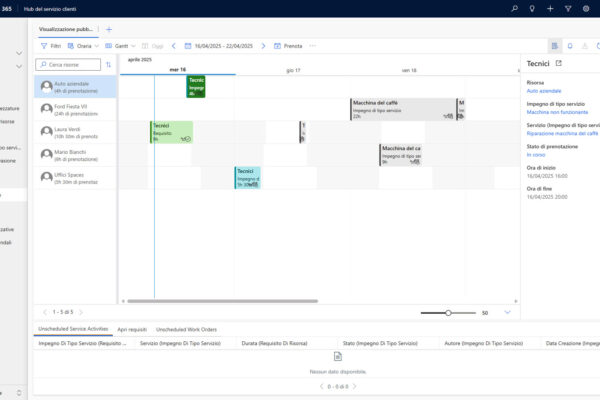Select the light green Tecnici requisito booking

click(171, 132)
